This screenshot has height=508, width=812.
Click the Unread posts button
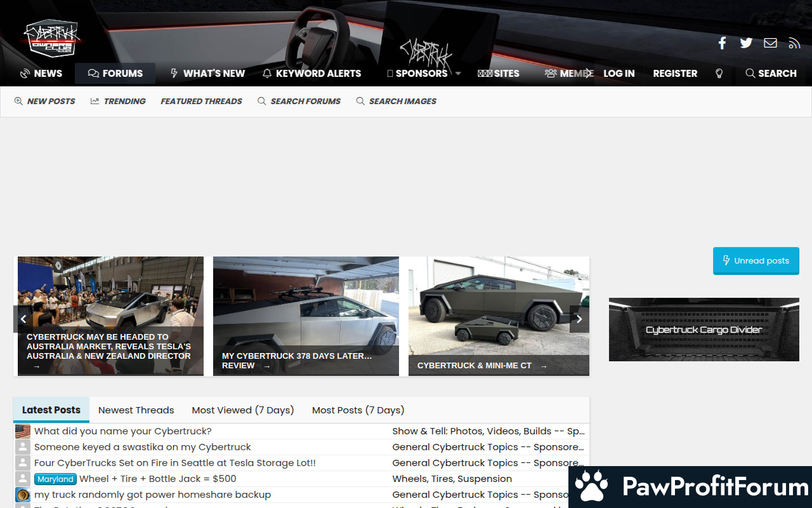[x=756, y=261]
